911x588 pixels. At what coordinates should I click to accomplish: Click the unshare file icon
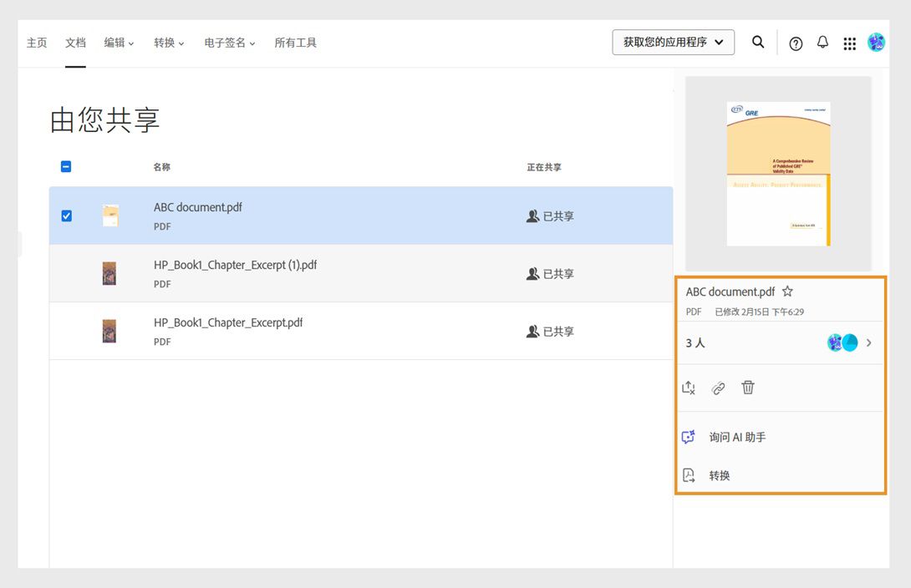click(688, 388)
